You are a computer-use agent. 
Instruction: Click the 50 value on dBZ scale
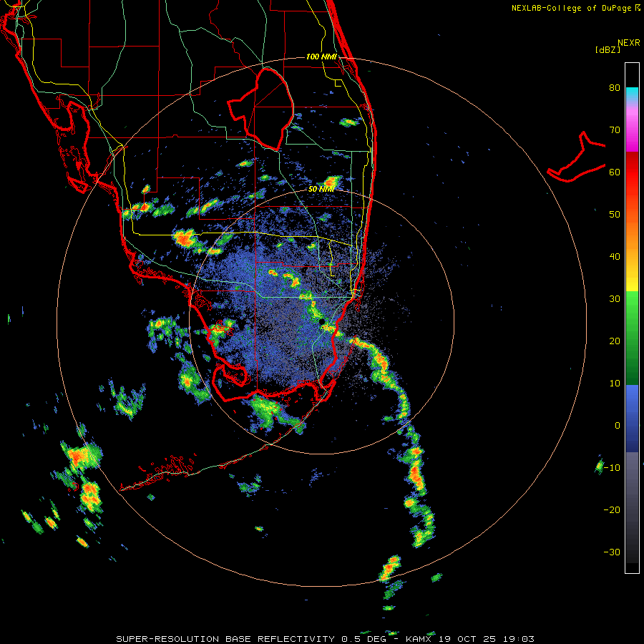615,215
